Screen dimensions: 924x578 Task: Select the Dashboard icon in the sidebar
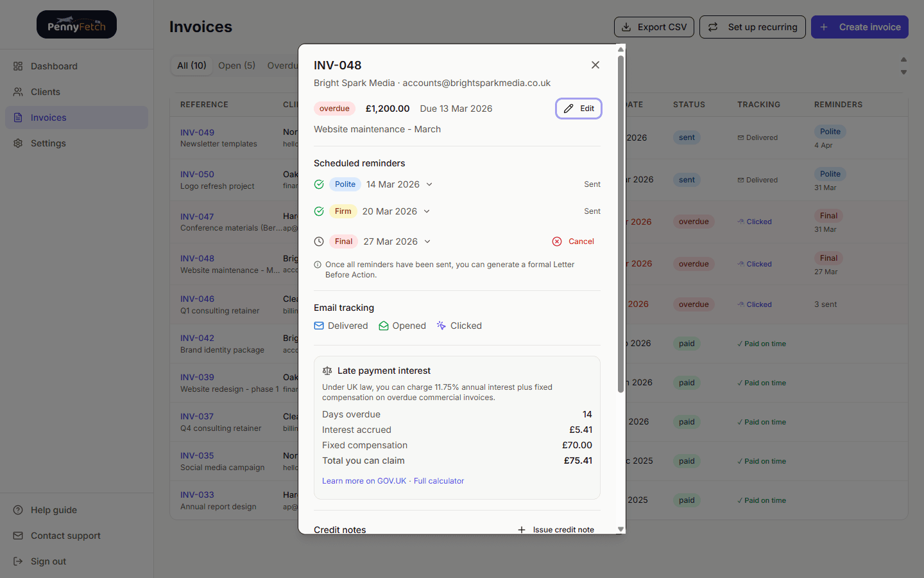18,66
